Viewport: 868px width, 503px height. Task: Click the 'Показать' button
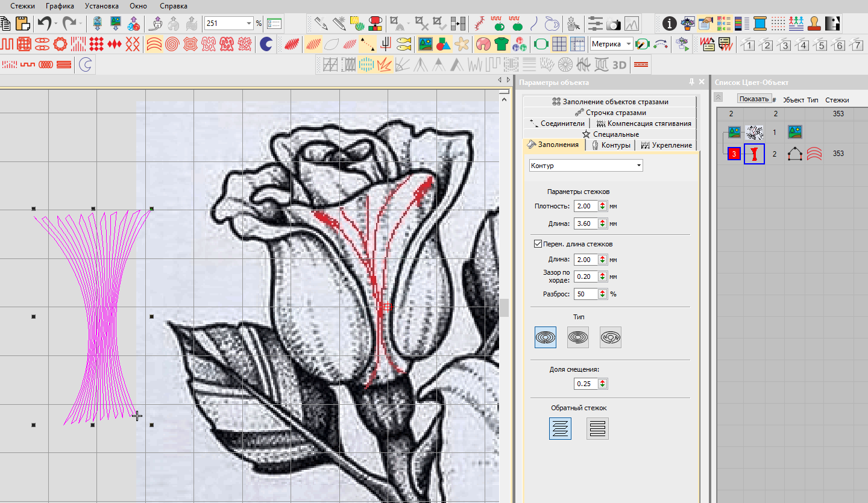tap(753, 99)
